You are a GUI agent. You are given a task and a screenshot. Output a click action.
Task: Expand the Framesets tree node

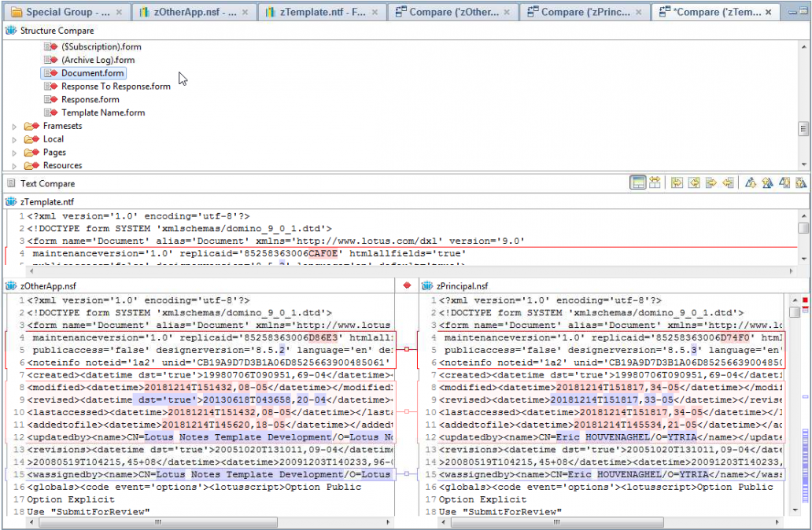click(x=14, y=127)
